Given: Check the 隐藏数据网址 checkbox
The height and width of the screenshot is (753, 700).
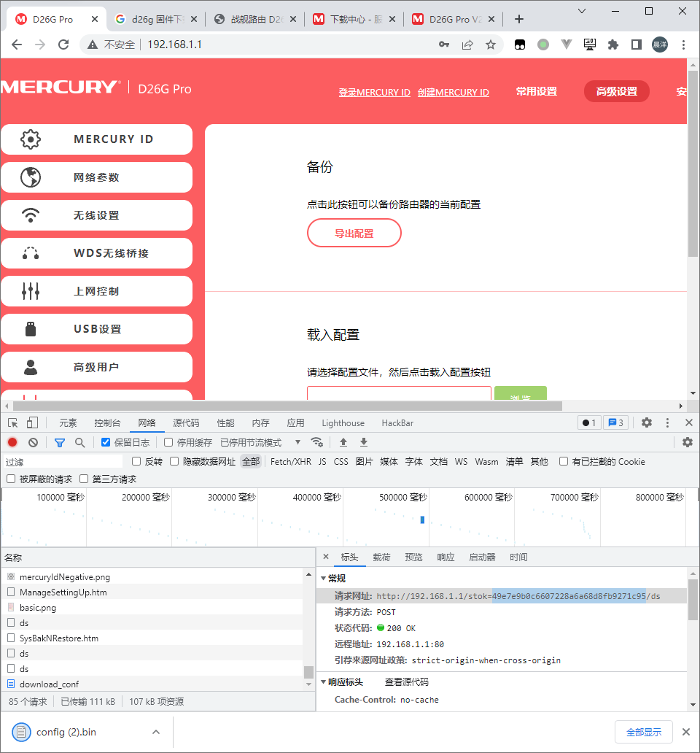Looking at the screenshot, I should 174,461.
